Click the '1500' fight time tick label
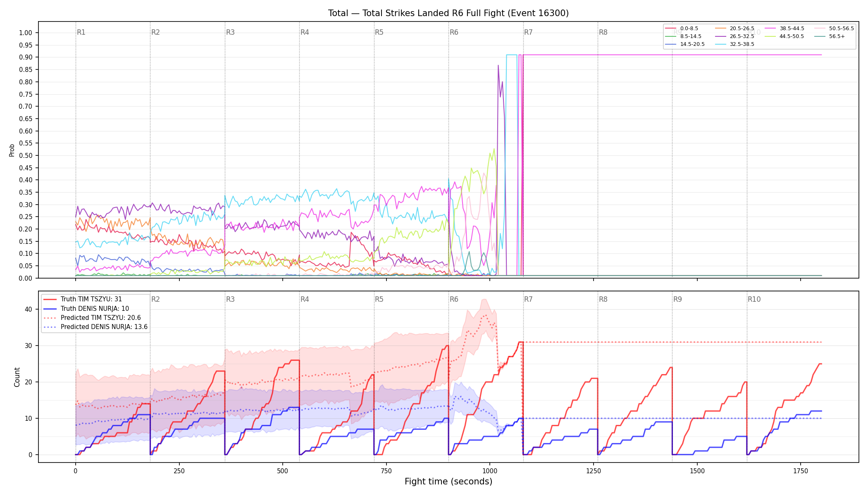Screen dimensions: 868x496 [x=697, y=471]
